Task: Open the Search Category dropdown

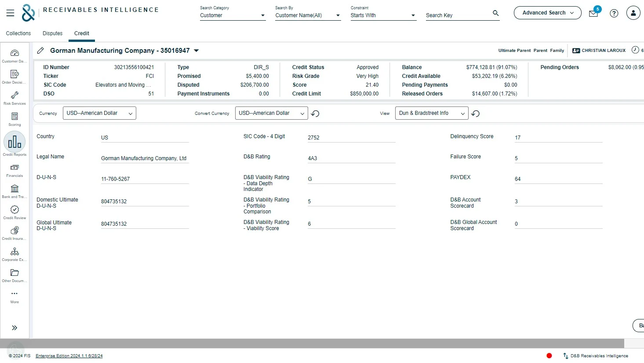Action: point(233,15)
